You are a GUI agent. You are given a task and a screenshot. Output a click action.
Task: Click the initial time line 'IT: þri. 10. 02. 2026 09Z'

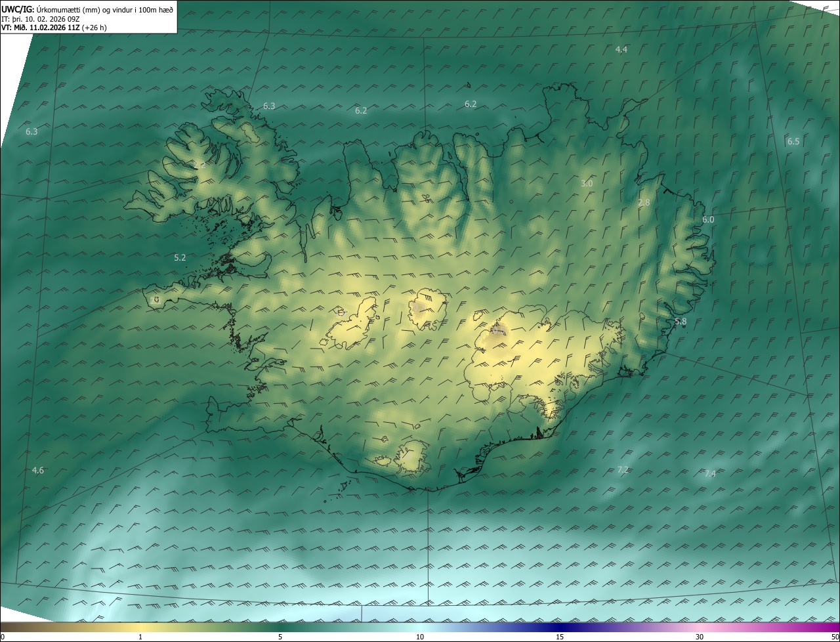[x=41, y=18]
